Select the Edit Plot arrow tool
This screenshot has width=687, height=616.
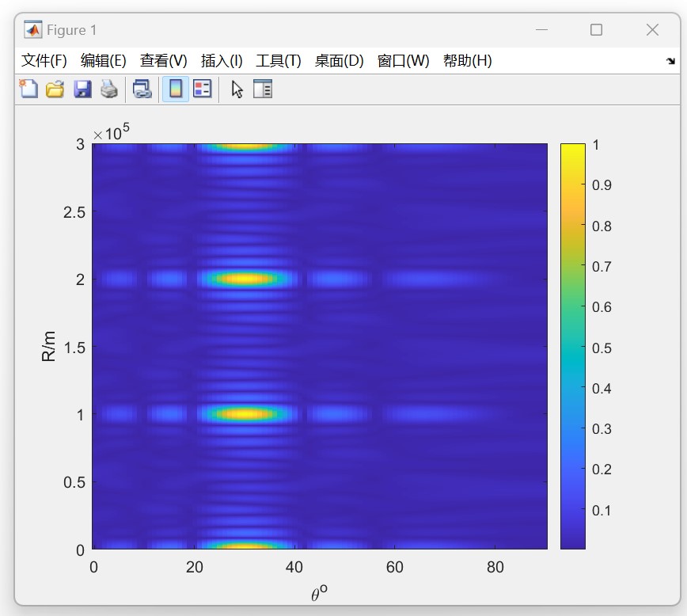pos(237,89)
